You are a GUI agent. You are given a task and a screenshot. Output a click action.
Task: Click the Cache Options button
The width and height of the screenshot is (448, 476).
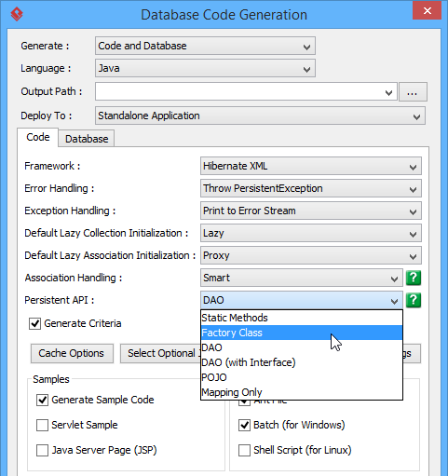click(x=72, y=353)
